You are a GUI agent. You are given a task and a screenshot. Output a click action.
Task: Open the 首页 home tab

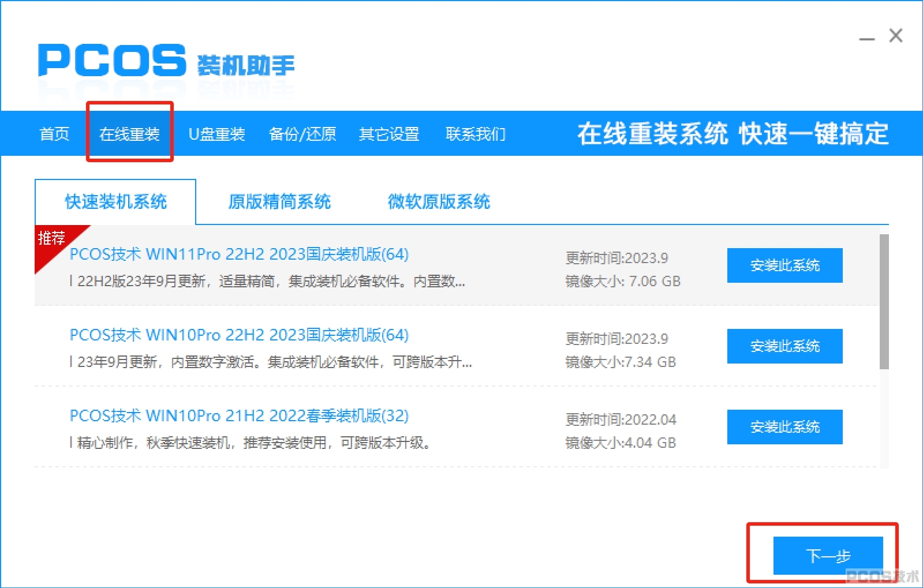click(54, 134)
